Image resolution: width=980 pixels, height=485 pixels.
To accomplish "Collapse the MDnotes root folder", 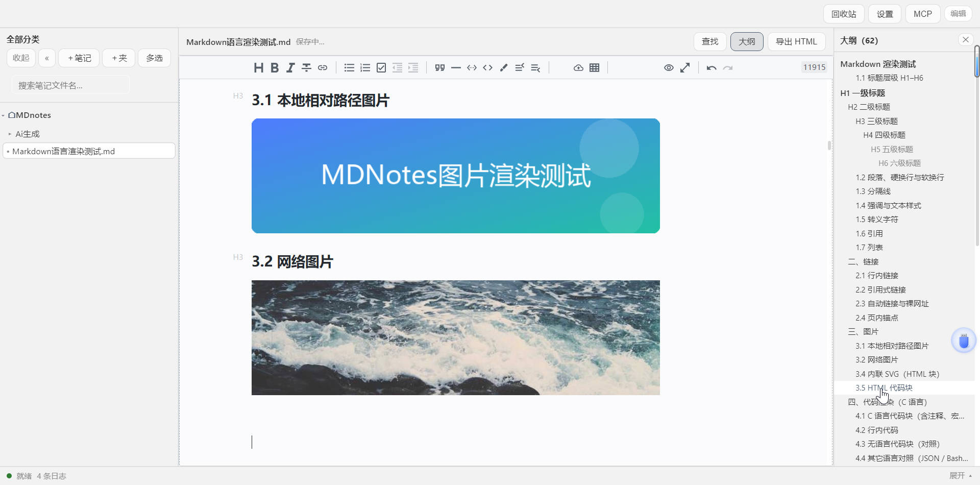I will coord(3,116).
